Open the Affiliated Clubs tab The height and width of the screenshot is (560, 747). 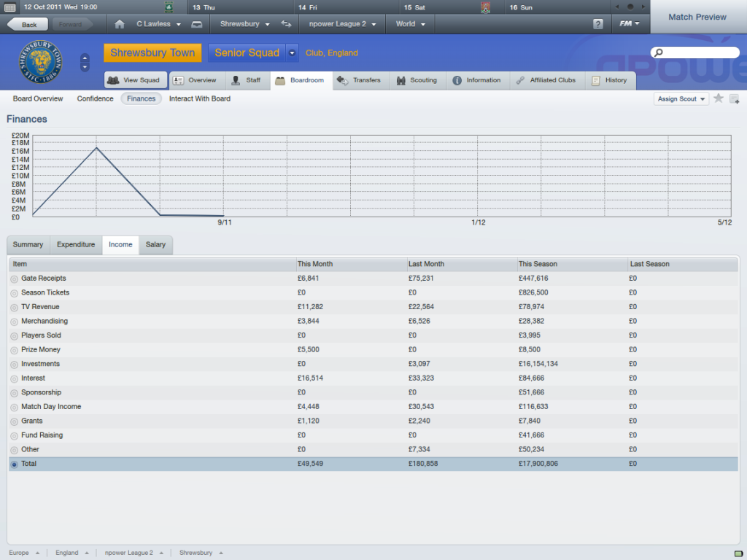(x=547, y=80)
